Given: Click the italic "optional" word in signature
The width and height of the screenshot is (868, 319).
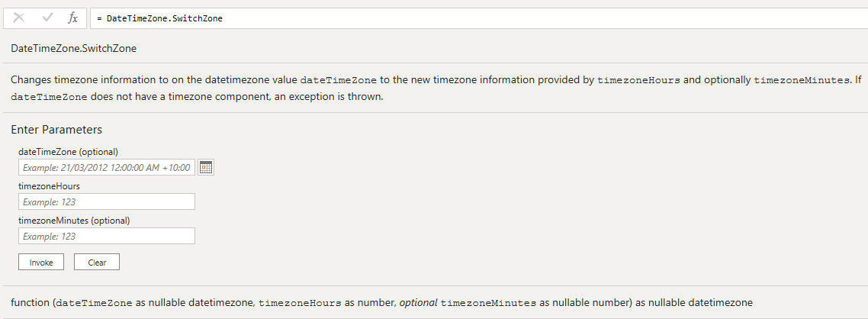Looking at the screenshot, I should click(x=416, y=302).
